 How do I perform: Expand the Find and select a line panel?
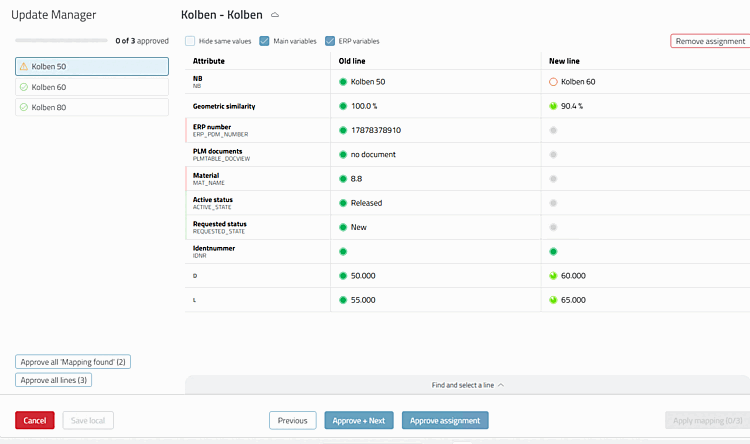[467, 385]
